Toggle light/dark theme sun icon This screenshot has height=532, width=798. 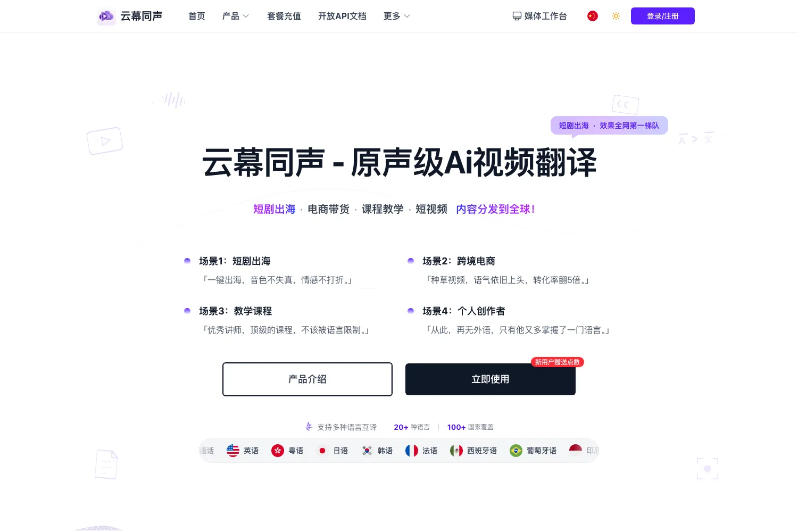click(x=616, y=16)
